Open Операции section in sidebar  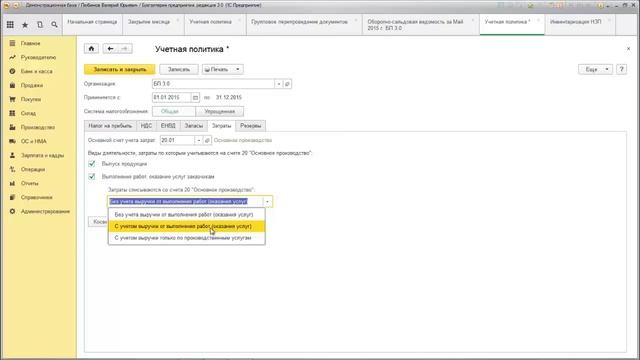(33, 169)
